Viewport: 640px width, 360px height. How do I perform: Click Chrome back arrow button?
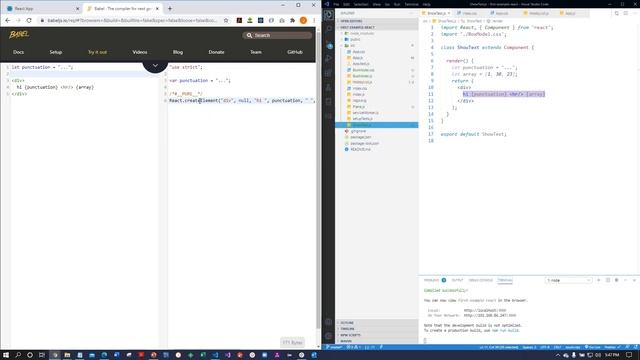[8, 20]
